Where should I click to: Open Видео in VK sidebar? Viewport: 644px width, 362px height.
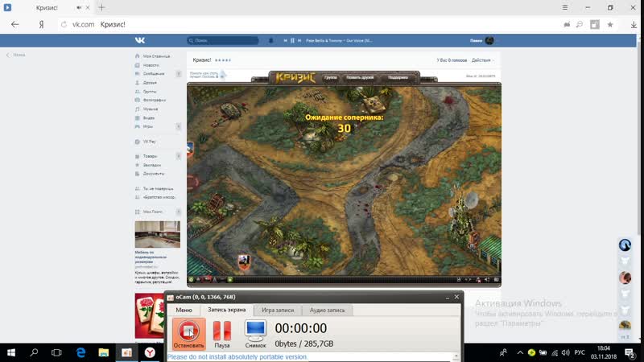click(x=146, y=117)
